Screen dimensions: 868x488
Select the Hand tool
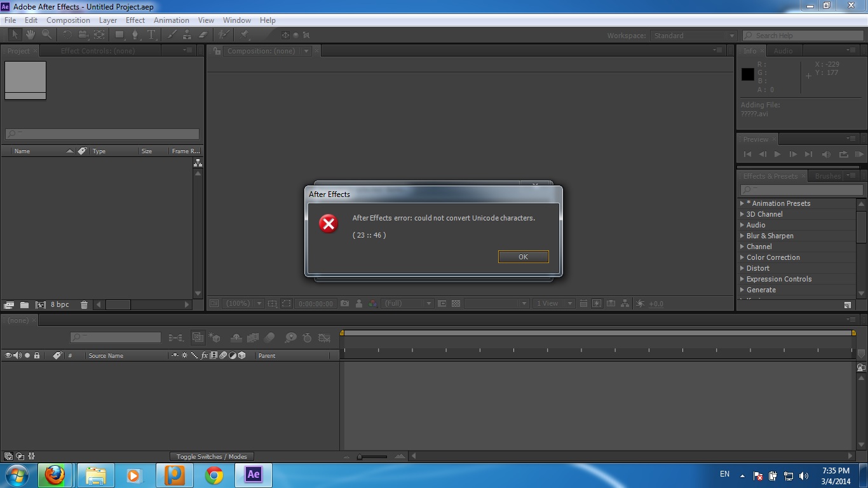click(x=31, y=35)
